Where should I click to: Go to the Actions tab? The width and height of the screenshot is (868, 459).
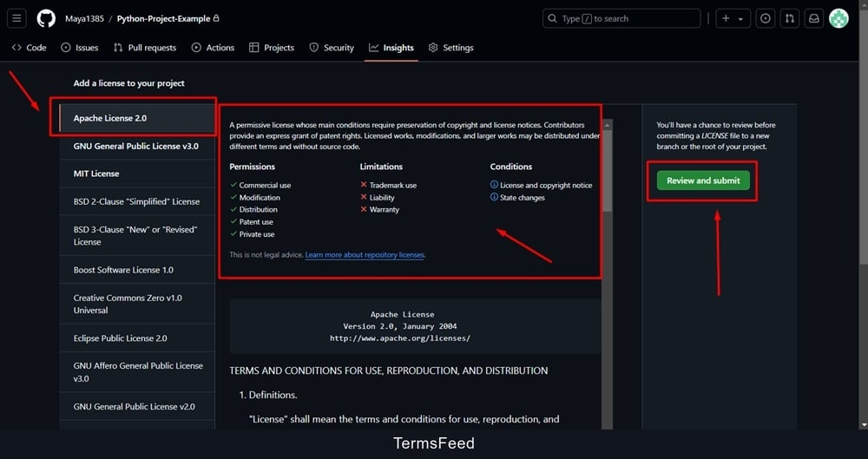point(213,48)
